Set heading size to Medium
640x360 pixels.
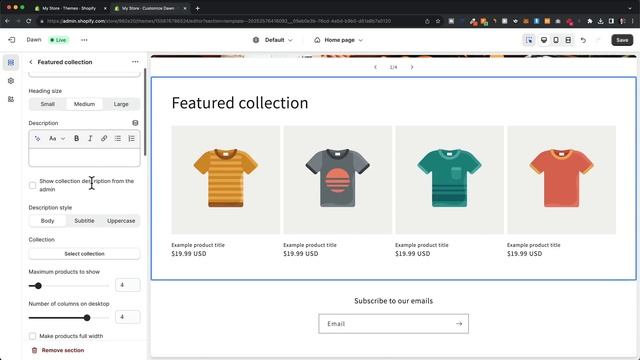[84, 104]
